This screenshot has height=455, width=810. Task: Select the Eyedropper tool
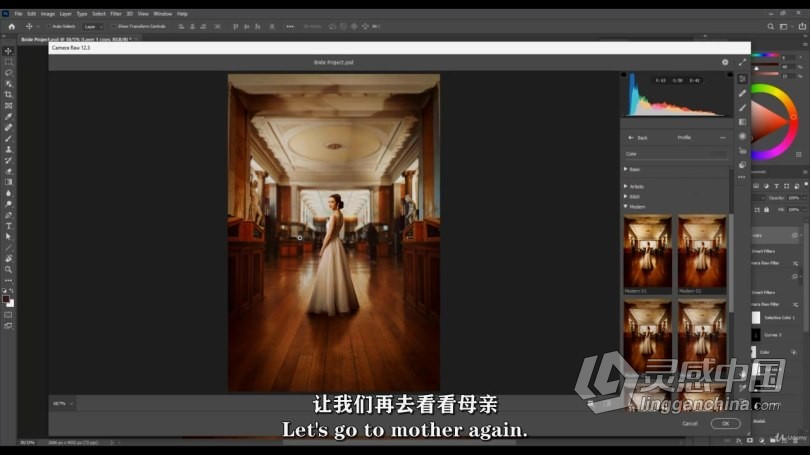coord(8,116)
